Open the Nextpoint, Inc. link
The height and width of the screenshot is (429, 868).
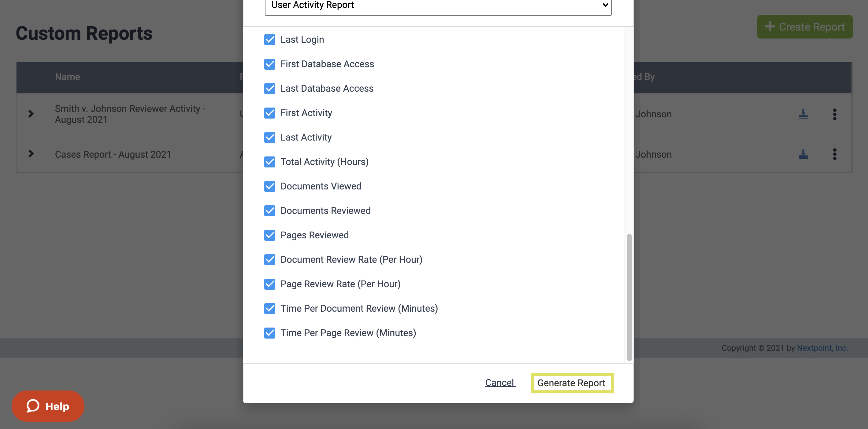pyautogui.click(x=822, y=348)
